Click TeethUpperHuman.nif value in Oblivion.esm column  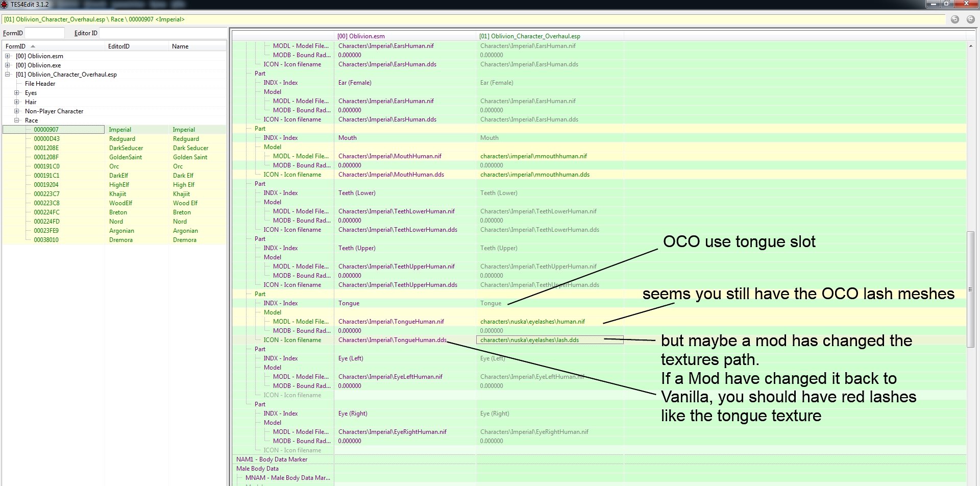396,266
